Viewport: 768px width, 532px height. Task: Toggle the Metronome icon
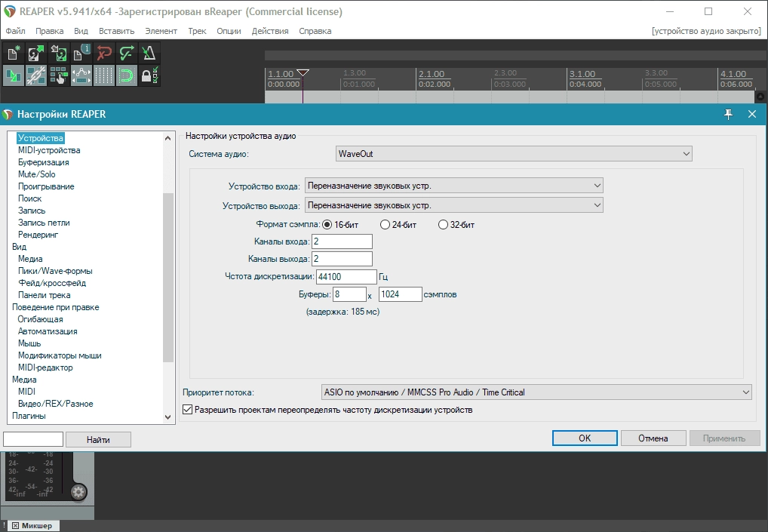coord(149,53)
